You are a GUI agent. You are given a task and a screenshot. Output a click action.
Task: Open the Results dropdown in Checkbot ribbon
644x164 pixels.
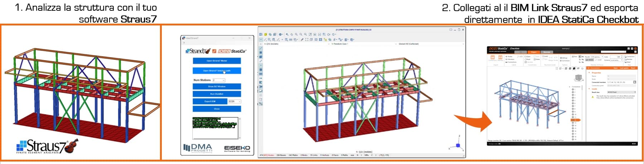point(597,57)
